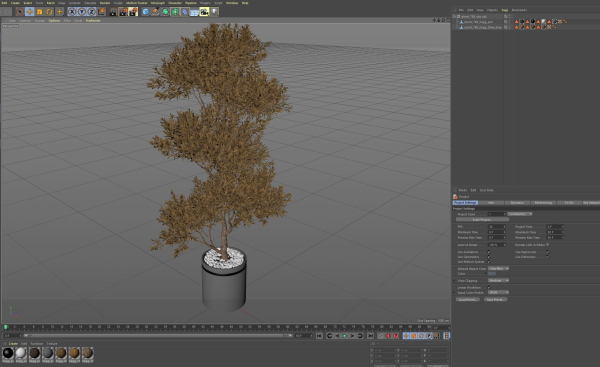600x367 pixels.
Task: Expand the View Clipping disclosure triangle
Action: click(x=455, y=281)
